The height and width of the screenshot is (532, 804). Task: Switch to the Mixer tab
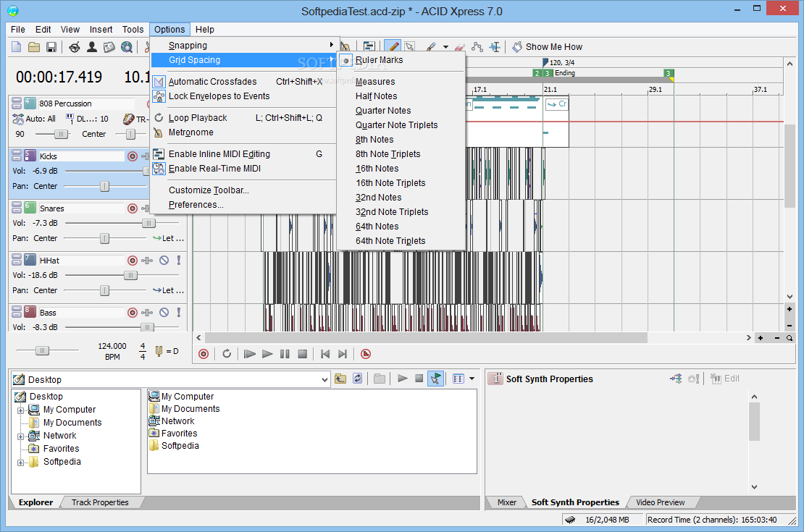[x=506, y=502]
